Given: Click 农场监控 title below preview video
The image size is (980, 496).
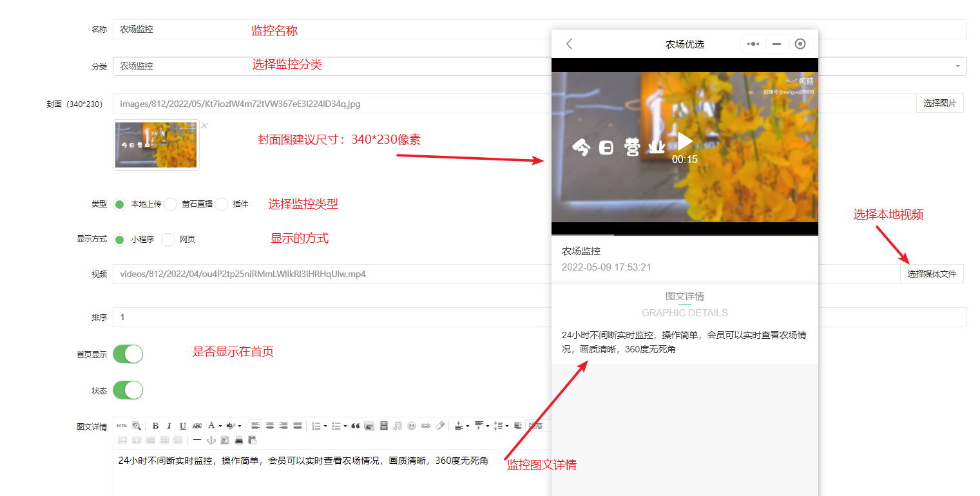Looking at the screenshot, I should [581, 251].
